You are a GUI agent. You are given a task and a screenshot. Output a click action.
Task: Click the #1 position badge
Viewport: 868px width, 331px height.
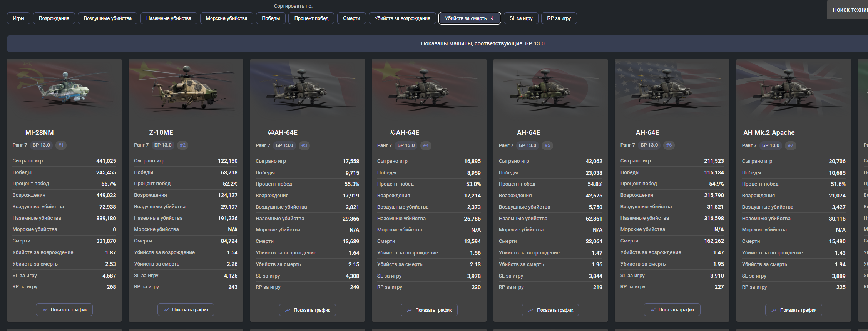click(x=61, y=145)
